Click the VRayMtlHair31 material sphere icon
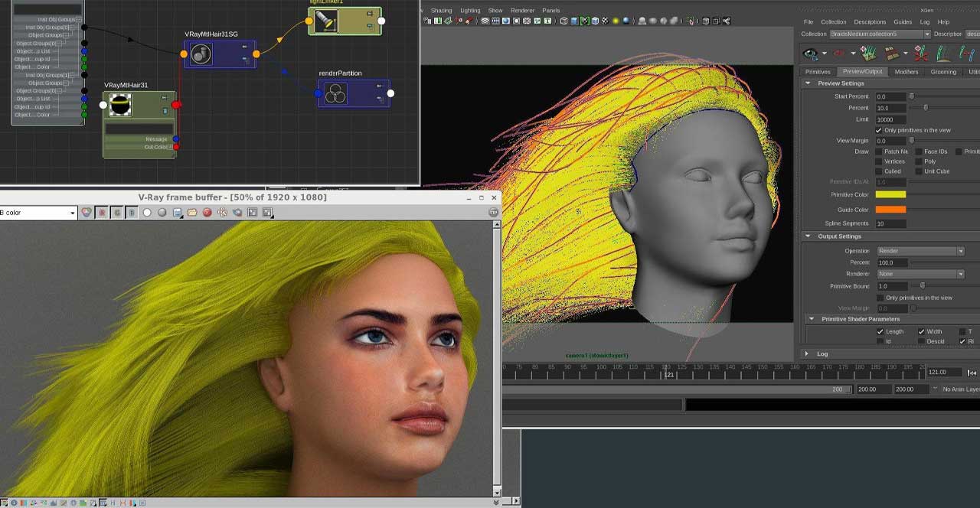The height and width of the screenshot is (508, 980). [119, 105]
